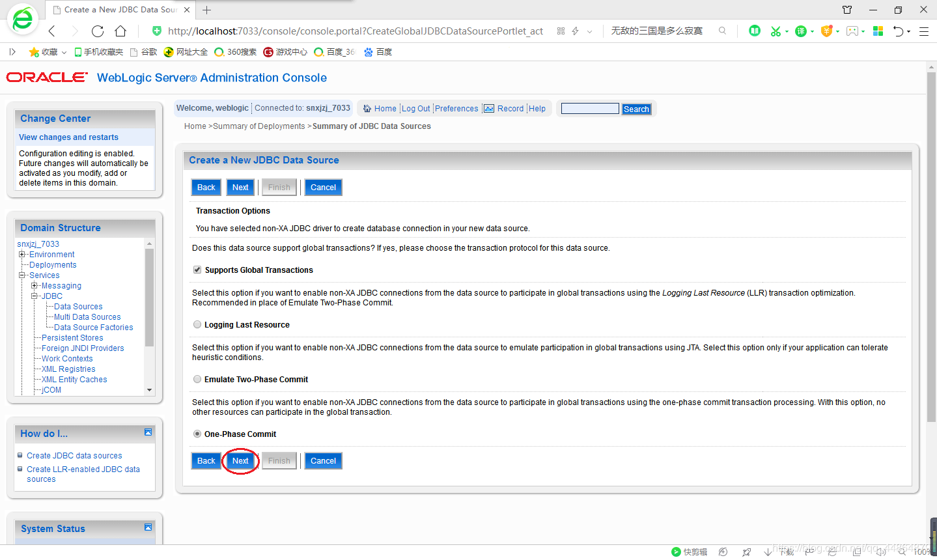
Task: Click the search magnifier icon in toolbar
Action: click(x=722, y=31)
